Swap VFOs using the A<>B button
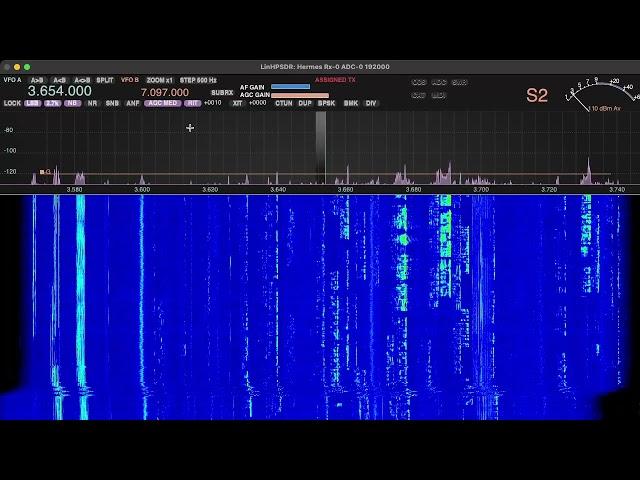Image resolution: width=640 pixels, height=480 pixels. click(x=82, y=80)
